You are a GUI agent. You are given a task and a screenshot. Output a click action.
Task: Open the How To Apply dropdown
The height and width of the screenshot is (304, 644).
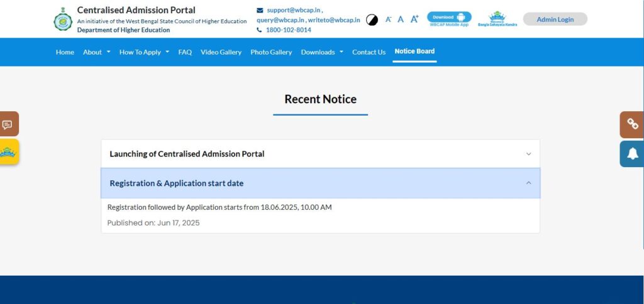point(144,52)
